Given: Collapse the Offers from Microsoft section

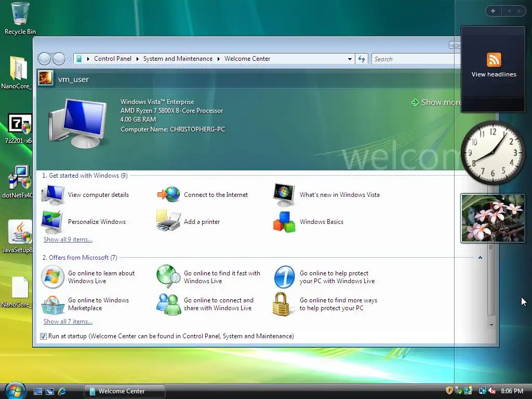Looking at the screenshot, I should [480, 258].
